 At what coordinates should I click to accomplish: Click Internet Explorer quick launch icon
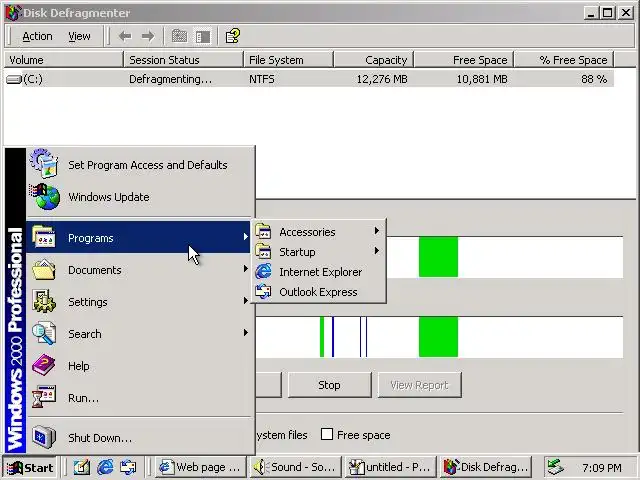(105, 467)
